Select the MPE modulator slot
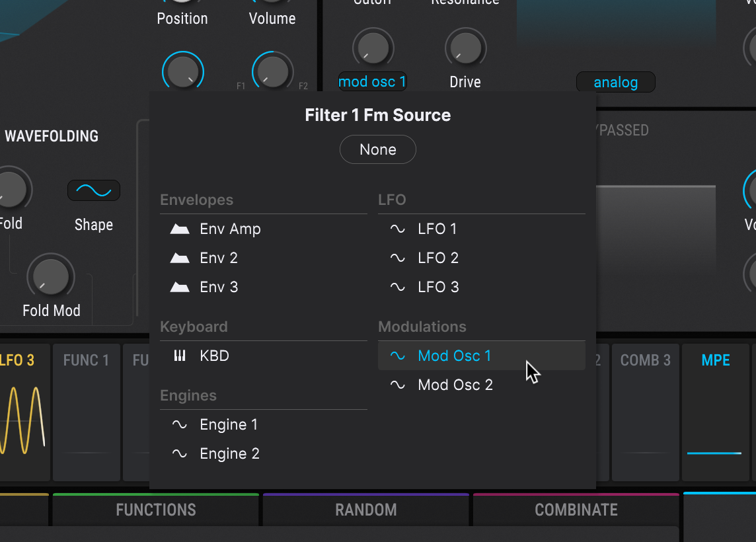This screenshot has height=542, width=756. tap(716, 410)
